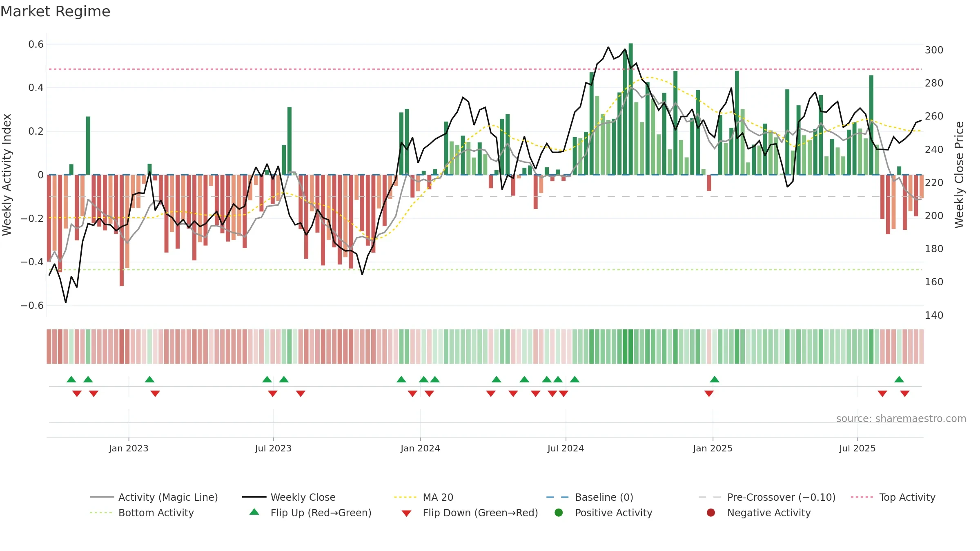Toggle the Baseline (0) legend entry
The height and width of the screenshot is (551, 980).
[x=590, y=497]
